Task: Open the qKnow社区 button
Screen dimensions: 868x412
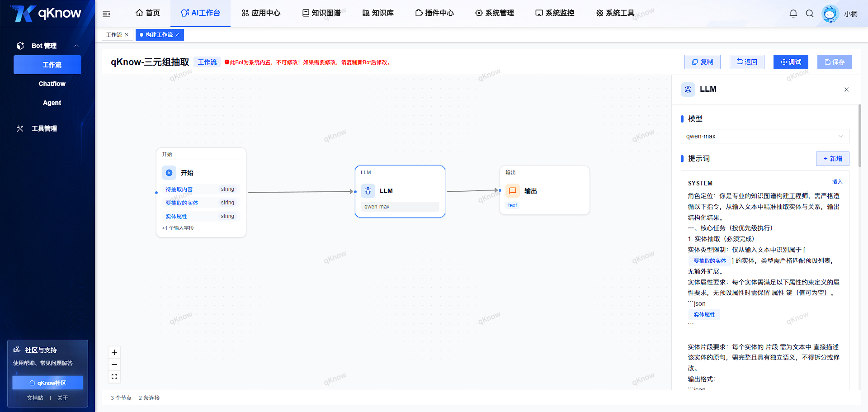Action: 47,383
